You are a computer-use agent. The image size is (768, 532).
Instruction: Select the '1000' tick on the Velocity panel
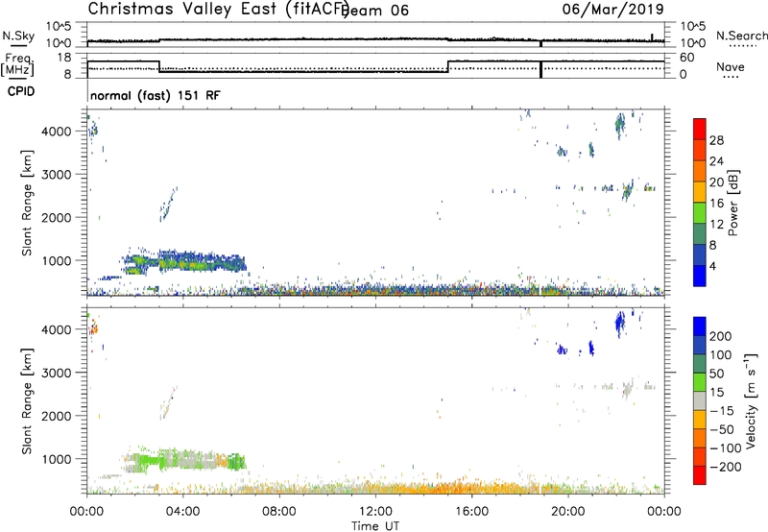coord(56,459)
